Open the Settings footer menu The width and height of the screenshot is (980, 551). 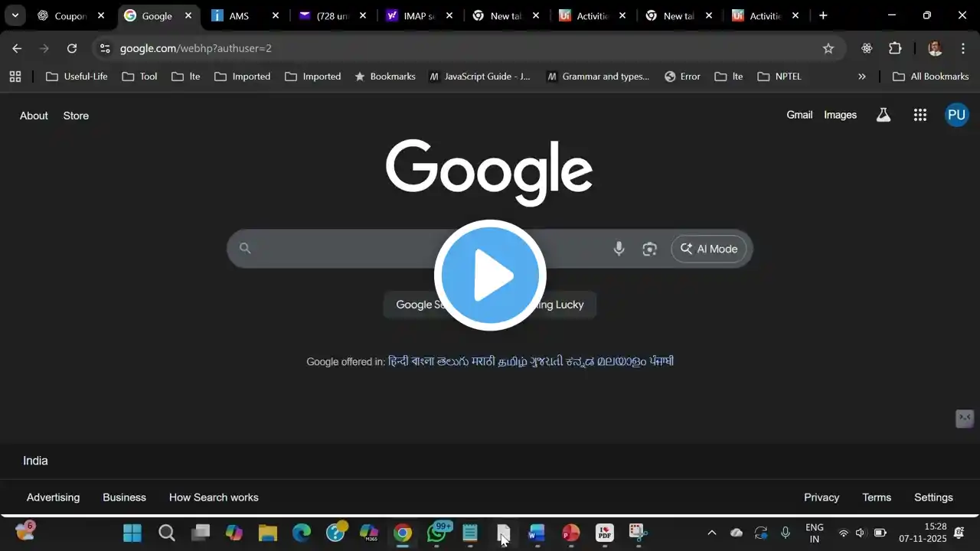[933, 497]
